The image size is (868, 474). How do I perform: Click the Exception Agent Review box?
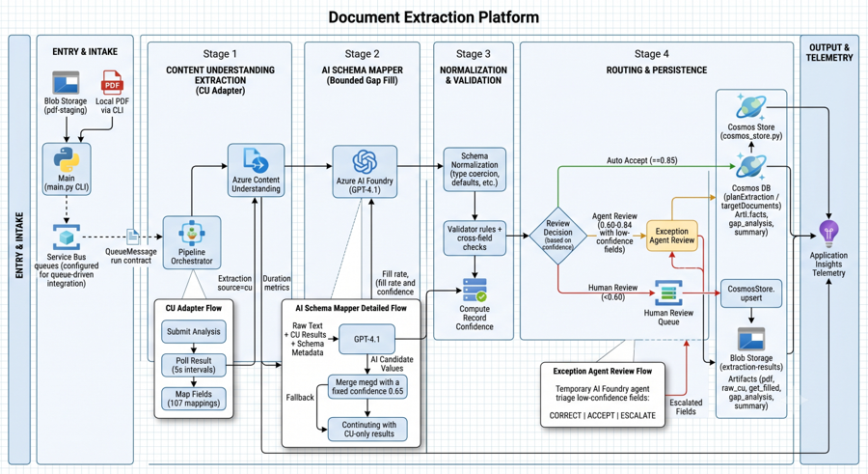tap(671, 236)
